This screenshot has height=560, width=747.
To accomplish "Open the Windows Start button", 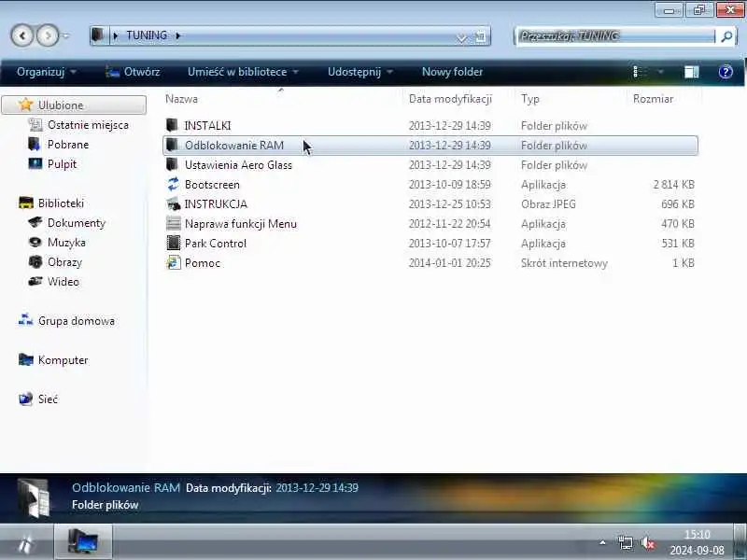I will click(26, 543).
